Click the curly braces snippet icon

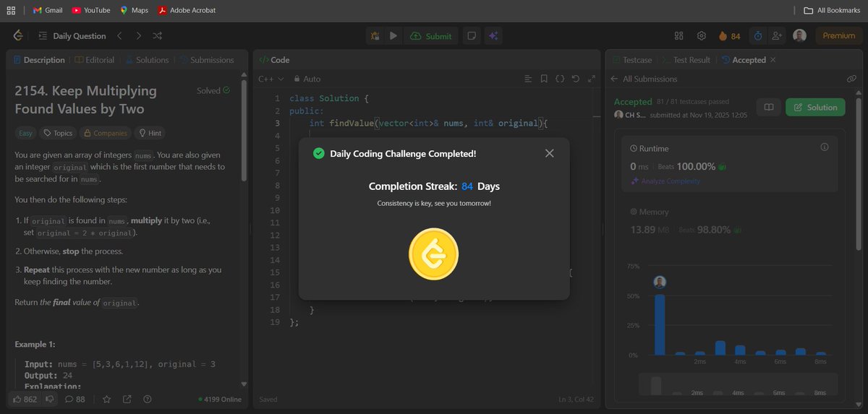pyautogui.click(x=560, y=79)
